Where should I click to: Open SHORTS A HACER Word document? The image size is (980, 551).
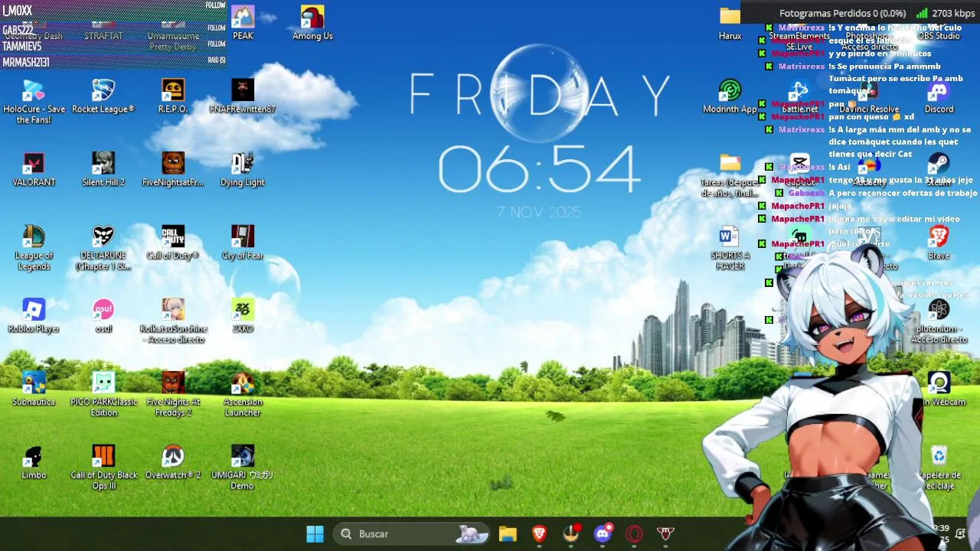click(730, 248)
